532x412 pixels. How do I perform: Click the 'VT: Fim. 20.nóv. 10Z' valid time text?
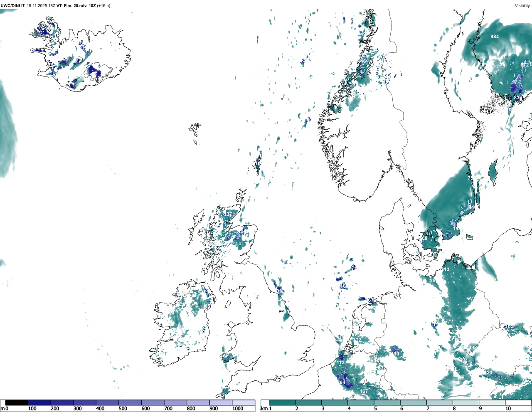pos(76,6)
